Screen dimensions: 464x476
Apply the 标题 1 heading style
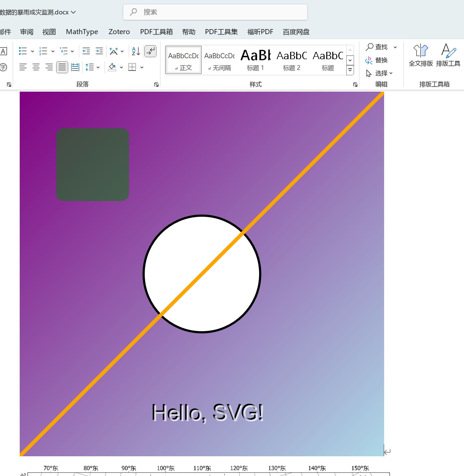point(256,60)
